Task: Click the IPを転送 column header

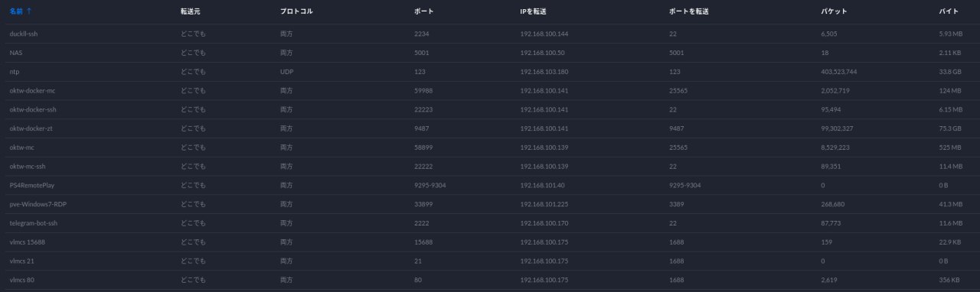Action: point(533,11)
